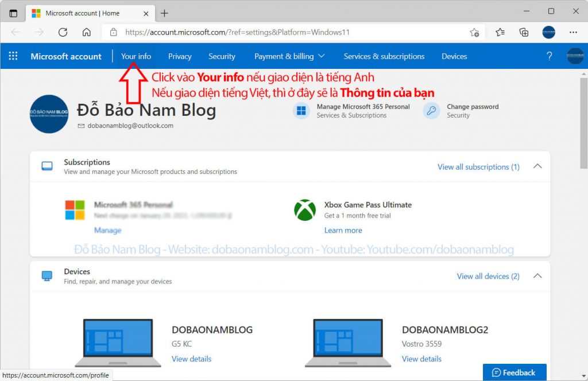
Task: Open the Security tab
Action: [x=222, y=56]
